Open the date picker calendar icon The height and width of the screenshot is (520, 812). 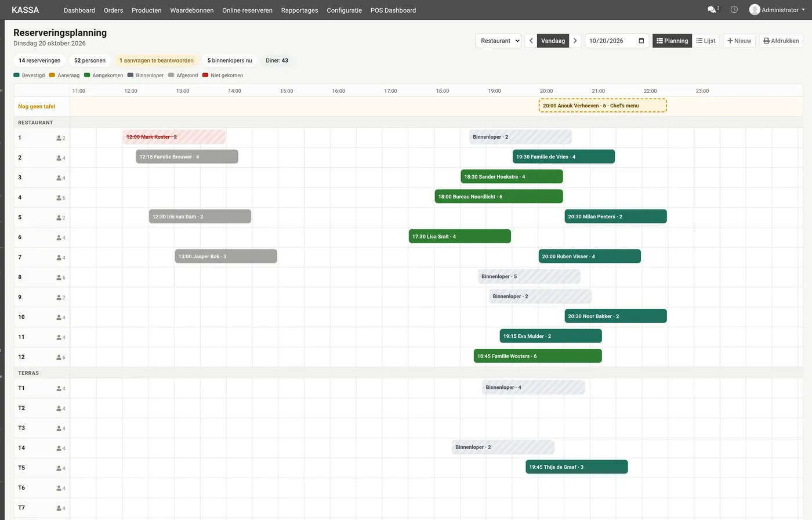[641, 41]
